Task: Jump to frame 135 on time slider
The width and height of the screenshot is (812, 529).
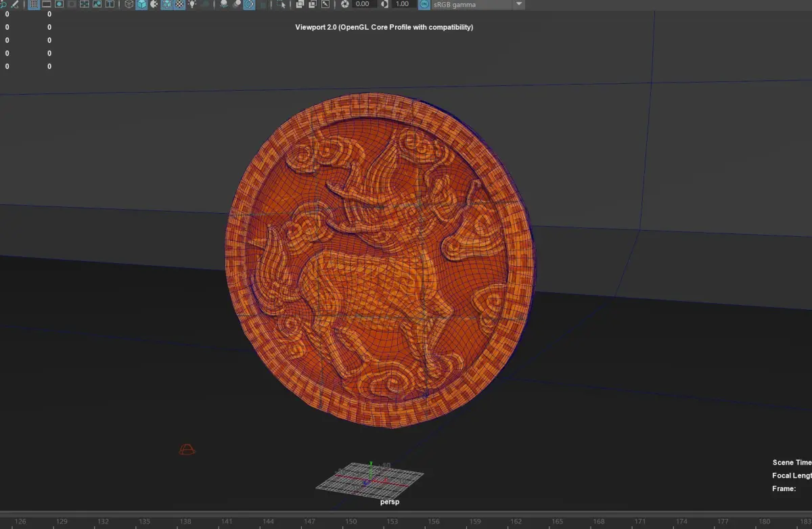Action: (x=145, y=522)
